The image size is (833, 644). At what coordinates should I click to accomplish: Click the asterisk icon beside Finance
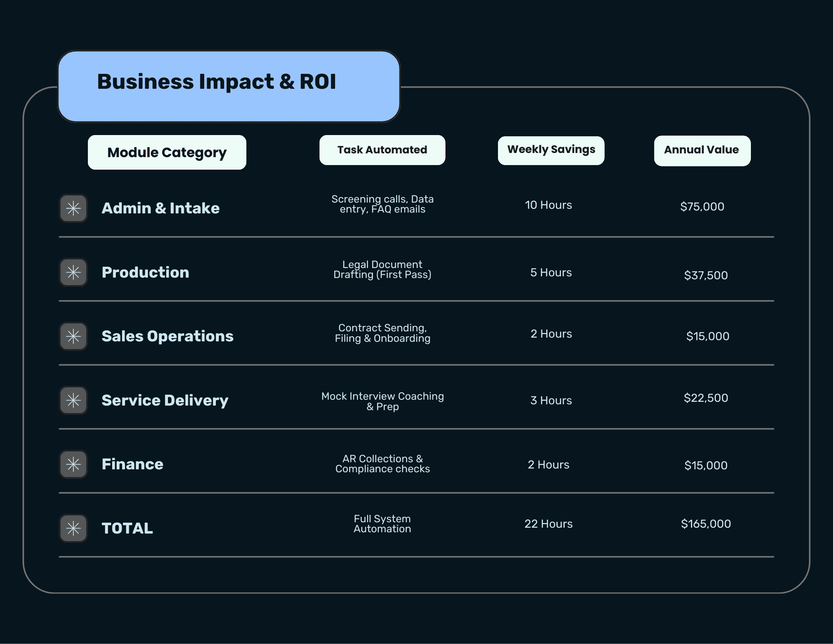tap(73, 464)
